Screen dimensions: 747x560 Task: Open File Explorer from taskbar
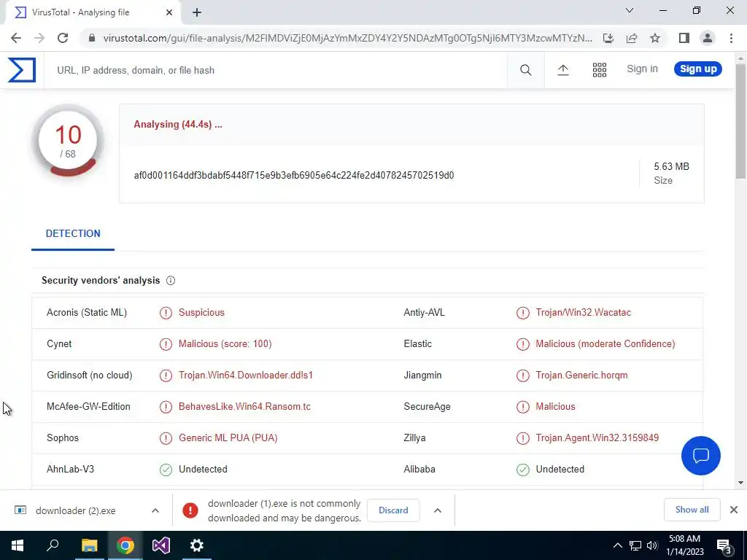pyautogui.click(x=89, y=545)
